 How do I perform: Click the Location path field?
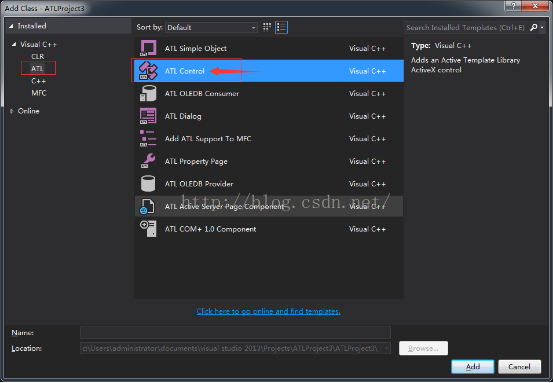click(231, 348)
